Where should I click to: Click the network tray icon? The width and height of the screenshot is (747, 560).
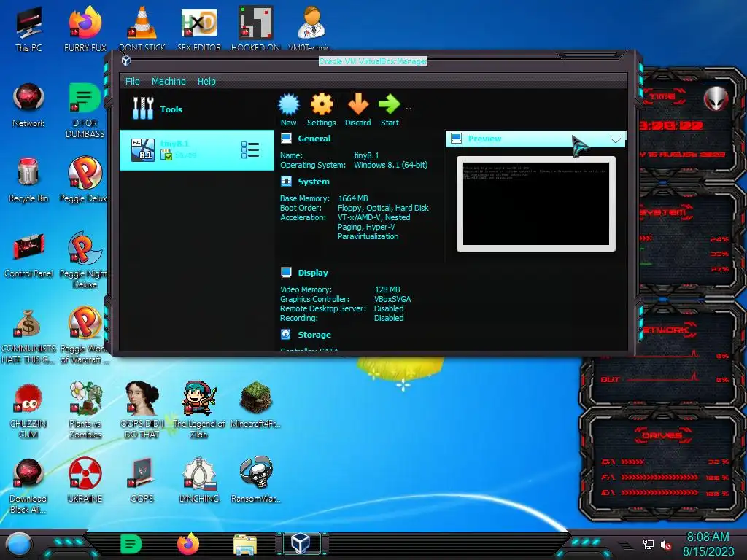(x=648, y=544)
